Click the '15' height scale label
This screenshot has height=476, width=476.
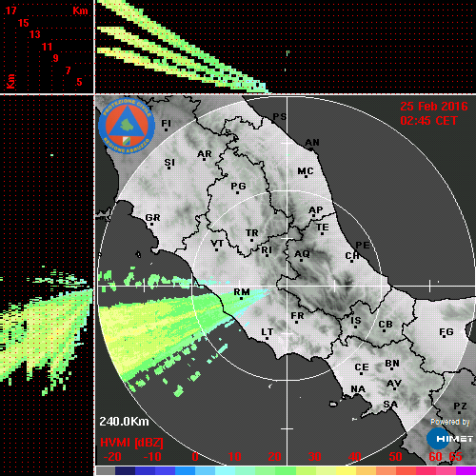[x=23, y=23]
